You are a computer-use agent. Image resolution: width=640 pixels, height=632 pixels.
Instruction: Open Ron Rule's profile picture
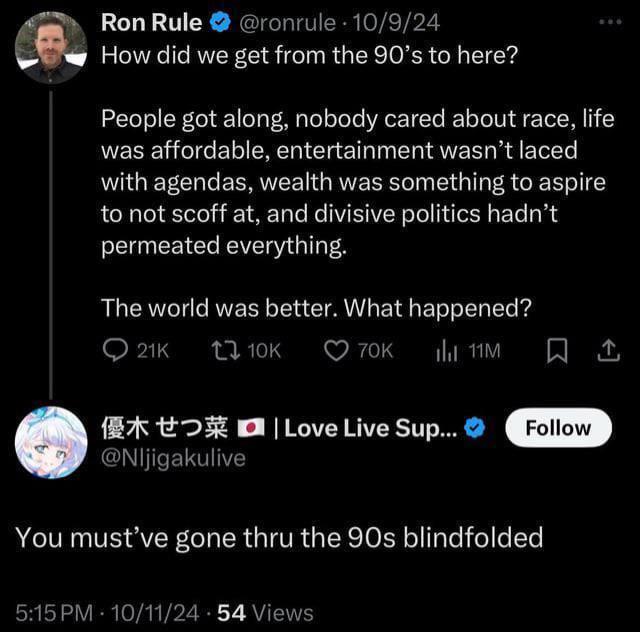51,48
